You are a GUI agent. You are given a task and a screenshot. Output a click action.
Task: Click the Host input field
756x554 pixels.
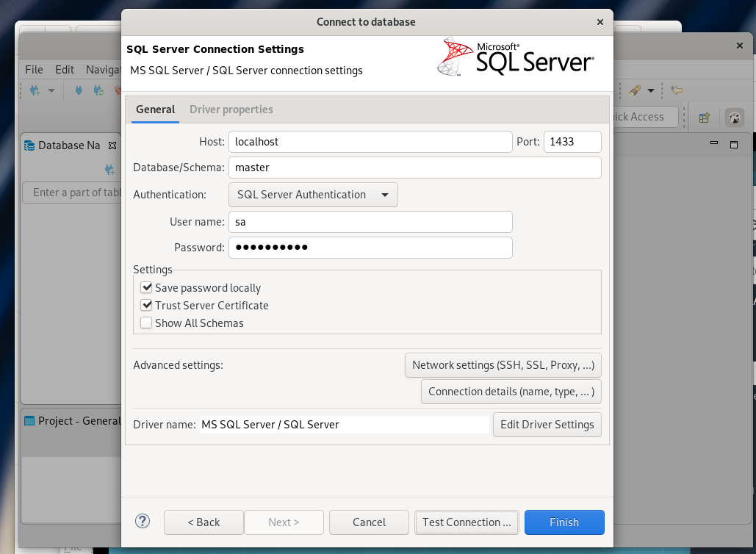[370, 142]
